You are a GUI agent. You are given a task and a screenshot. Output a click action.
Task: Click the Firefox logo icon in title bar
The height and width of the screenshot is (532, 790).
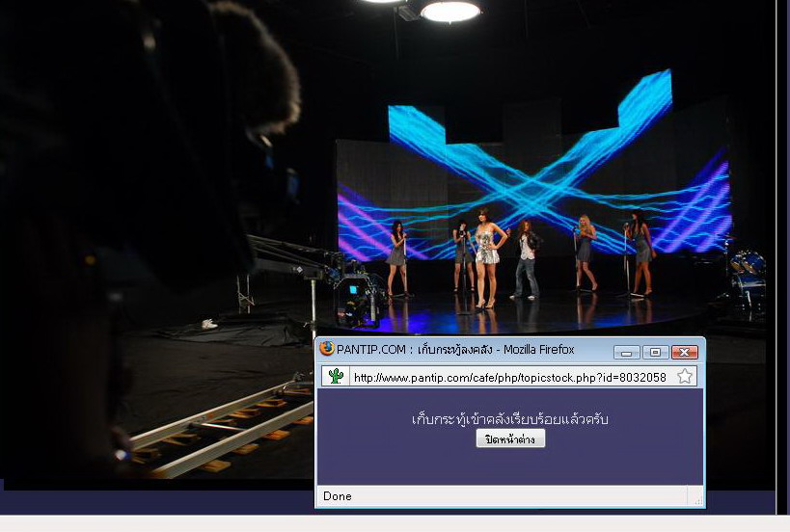(326, 348)
